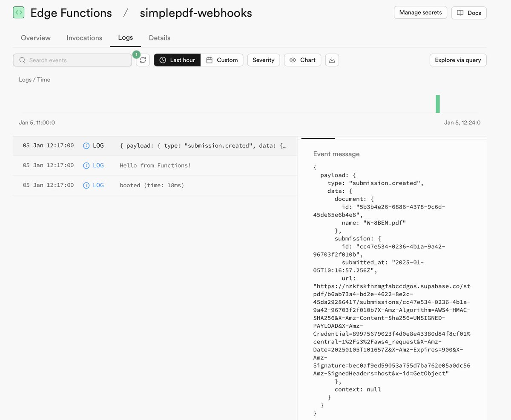Click the green Edge Functions code icon
Image resolution: width=511 pixels, height=420 pixels.
[19, 13]
